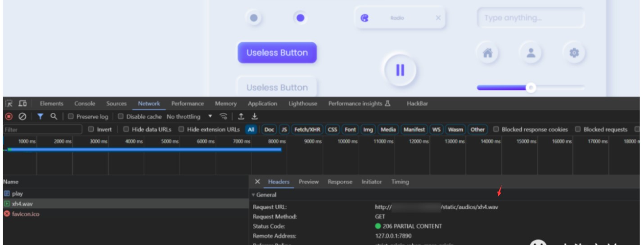
Task: Click the pause playback button
Action: (400, 70)
